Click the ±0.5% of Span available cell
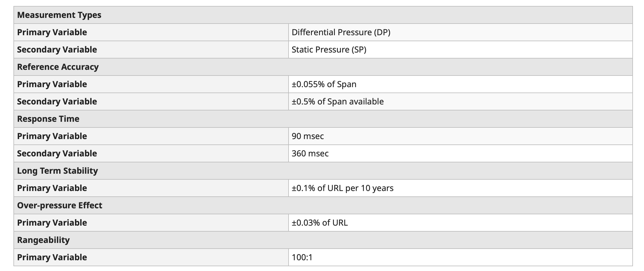 338,101
